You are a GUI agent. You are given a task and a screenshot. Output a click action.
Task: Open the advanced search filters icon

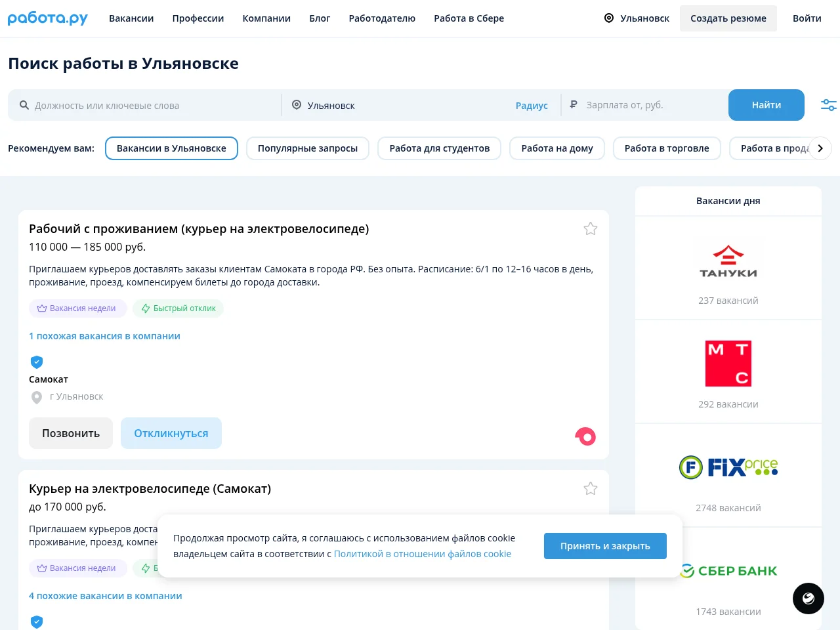pos(829,105)
